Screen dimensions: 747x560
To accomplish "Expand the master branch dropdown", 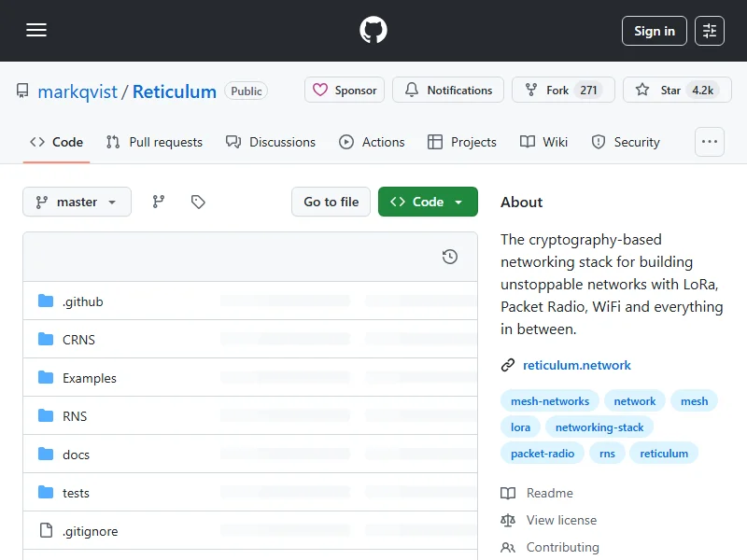I will pos(77,202).
